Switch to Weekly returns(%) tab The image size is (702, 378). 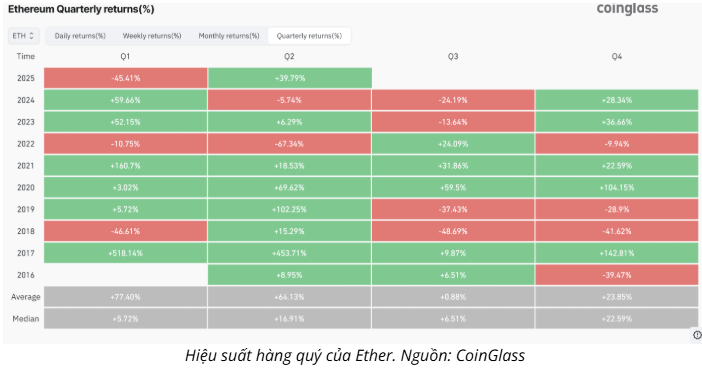[x=152, y=36]
